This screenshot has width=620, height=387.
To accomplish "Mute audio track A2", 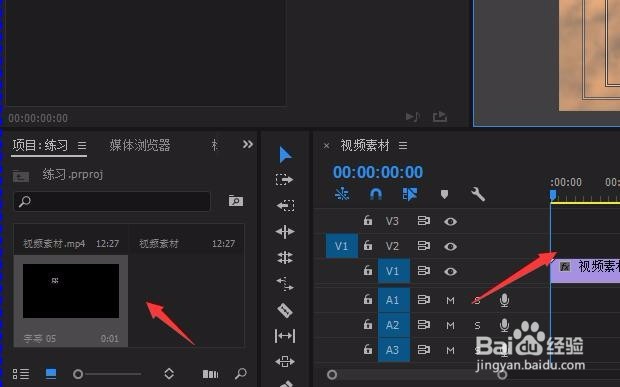I will pyautogui.click(x=450, y=326).
